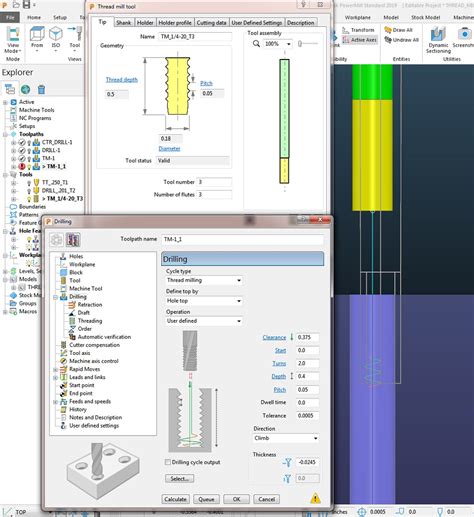Click the Queue button
The height and width of the screenshot is (517, 474).
(206, 499)
